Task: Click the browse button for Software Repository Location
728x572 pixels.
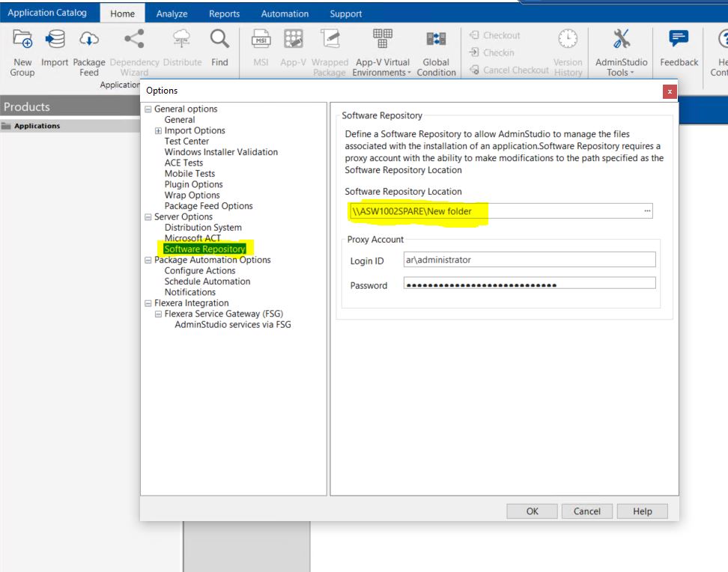Action: (646, 211)
